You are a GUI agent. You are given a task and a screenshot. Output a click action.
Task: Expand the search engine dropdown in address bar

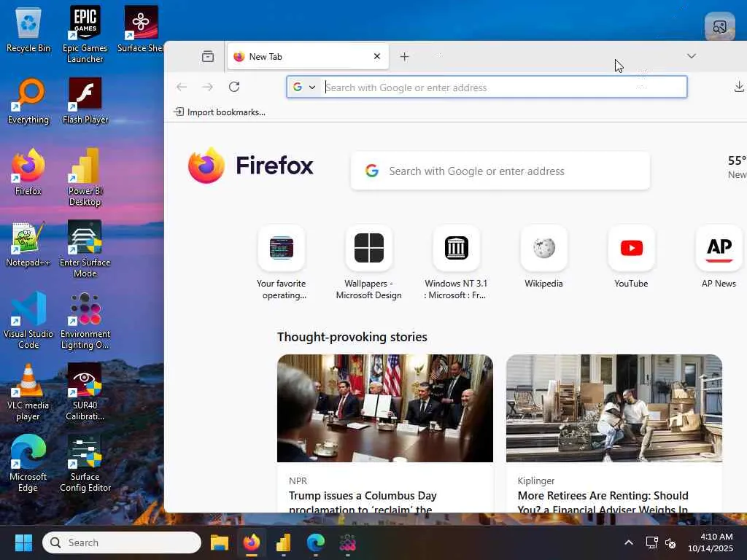(304, 87)
